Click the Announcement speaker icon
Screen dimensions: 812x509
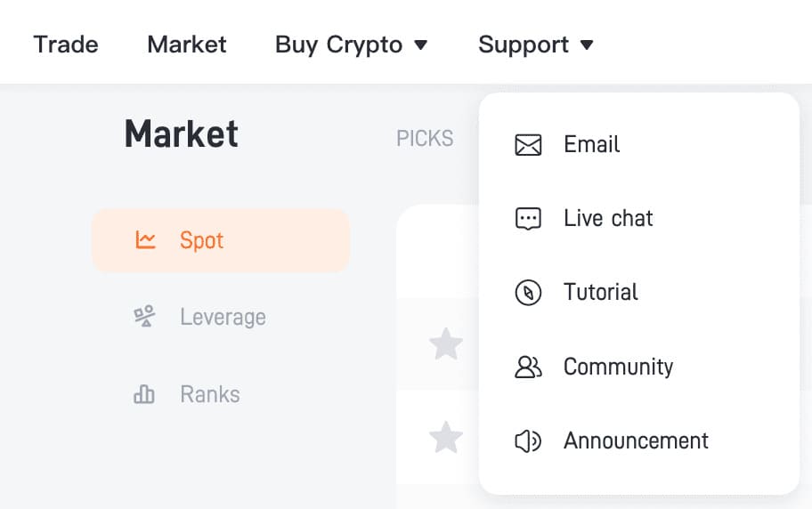click(528, 441)
